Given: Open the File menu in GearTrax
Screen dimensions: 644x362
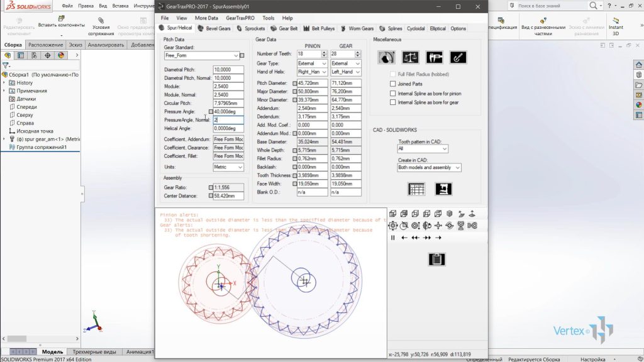Looking at the screenshot, I should point(165,18).
